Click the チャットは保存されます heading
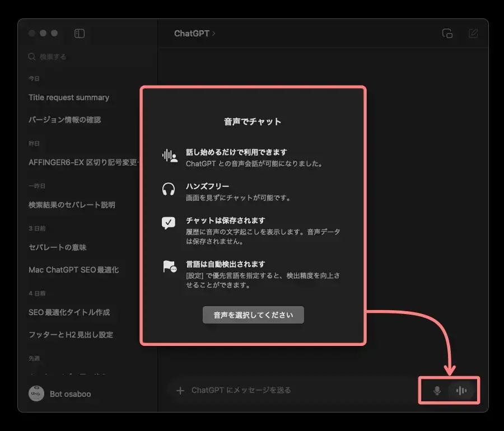Image resolution: width=504 pixels, height=431 pixels. [x=226, y=221]
